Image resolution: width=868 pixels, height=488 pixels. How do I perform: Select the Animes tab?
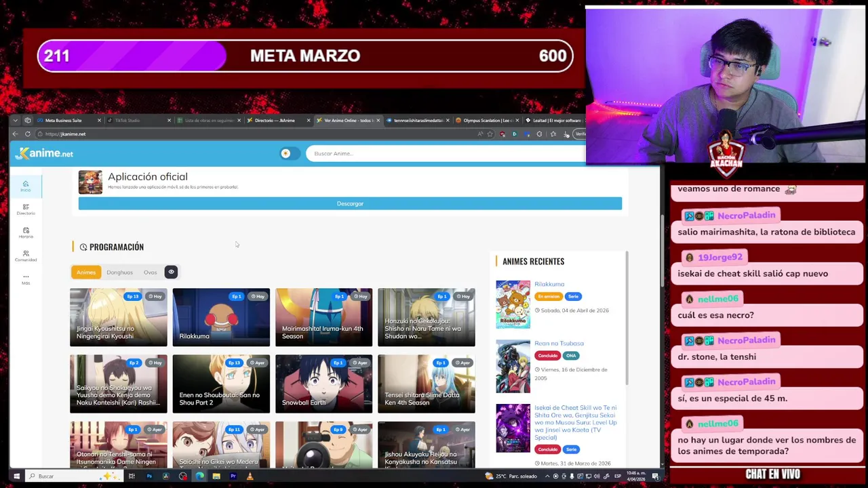(86, 272)
